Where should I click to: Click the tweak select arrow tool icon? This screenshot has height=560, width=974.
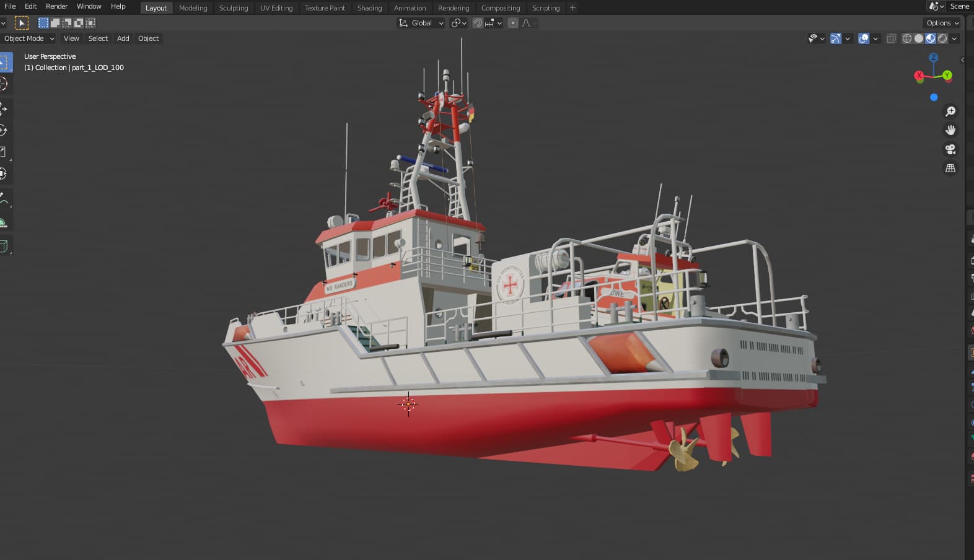click(x=22, y=23)
